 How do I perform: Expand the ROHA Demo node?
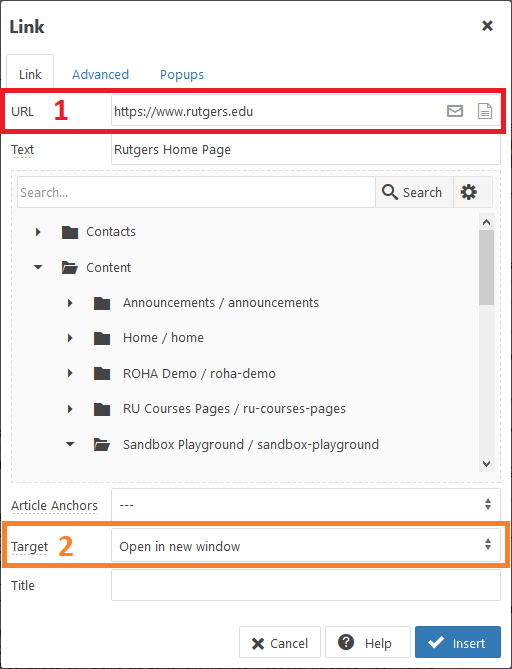point(70,374)
